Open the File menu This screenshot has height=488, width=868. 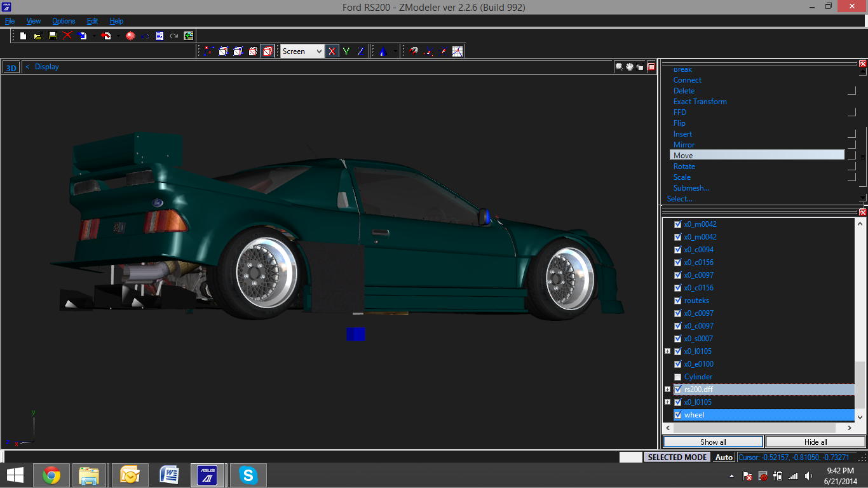click(10, 21)
